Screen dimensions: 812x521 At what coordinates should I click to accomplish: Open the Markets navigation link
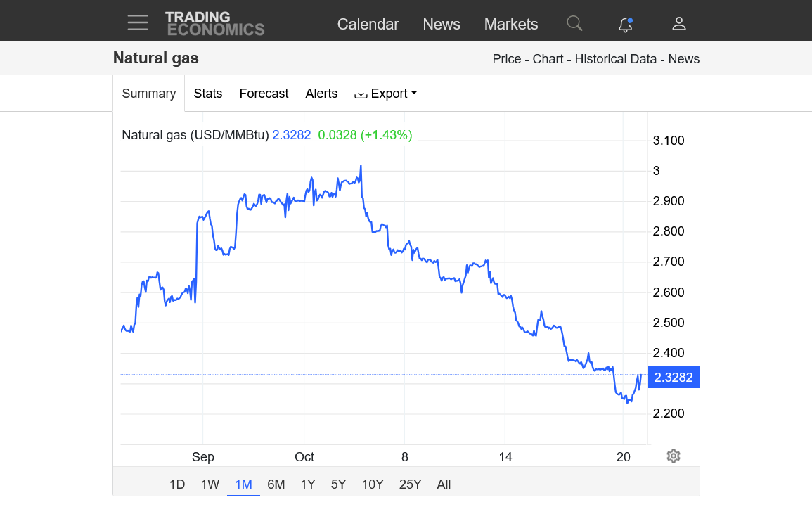click(x=510, y=25)
